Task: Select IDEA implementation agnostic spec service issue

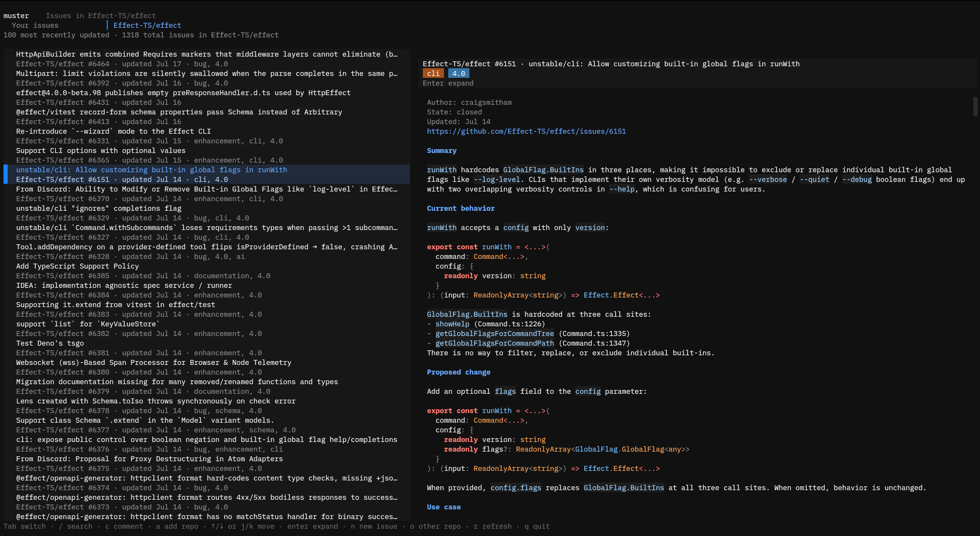Action: point(207,290)
